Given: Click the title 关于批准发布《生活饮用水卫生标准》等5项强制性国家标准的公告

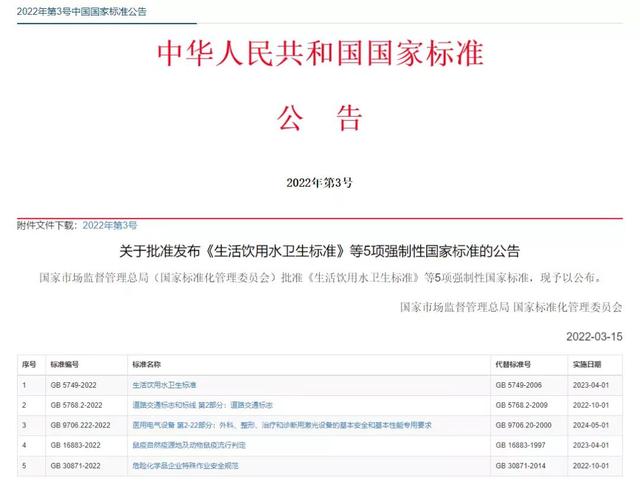Looking at the screenshot, I should click(320, 251).
